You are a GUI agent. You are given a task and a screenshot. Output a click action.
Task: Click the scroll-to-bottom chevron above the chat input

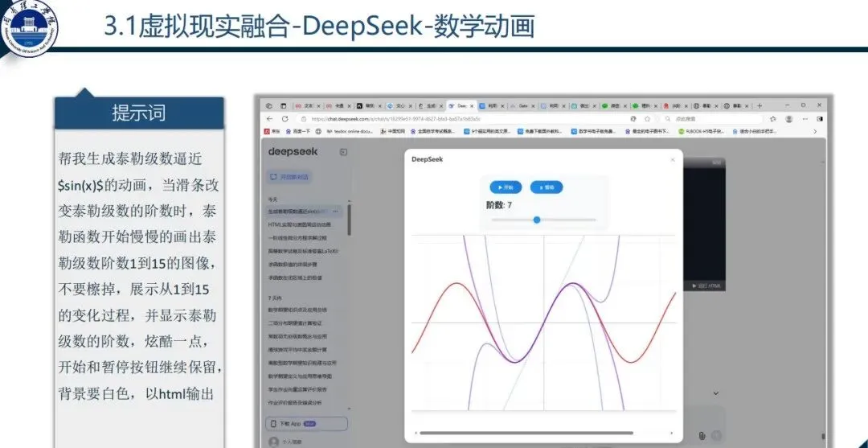coord(715,393)
